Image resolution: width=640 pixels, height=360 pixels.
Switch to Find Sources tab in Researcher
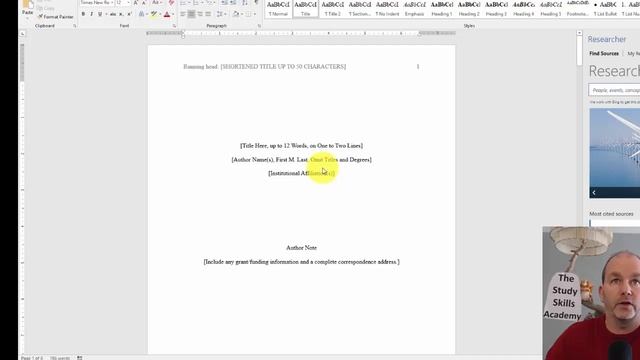click(x=604, y=53)
